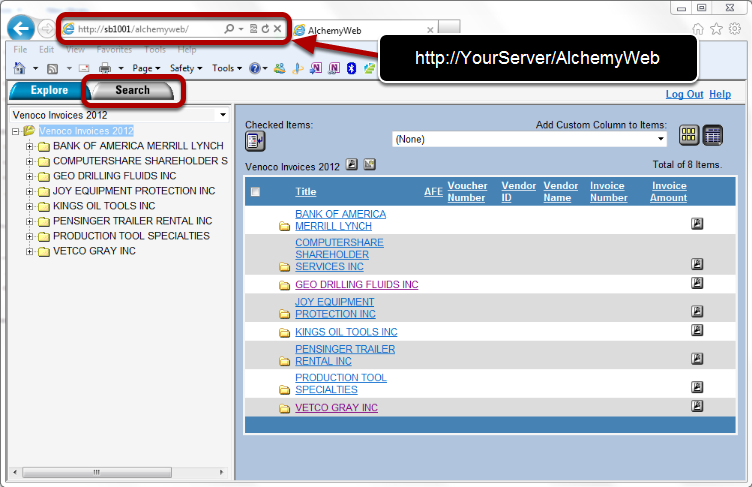The height and width of the screenshot is (487, 752).
Task: Open the GEO DRILLING FLUIDS INC link
Action: click(357, 285)
